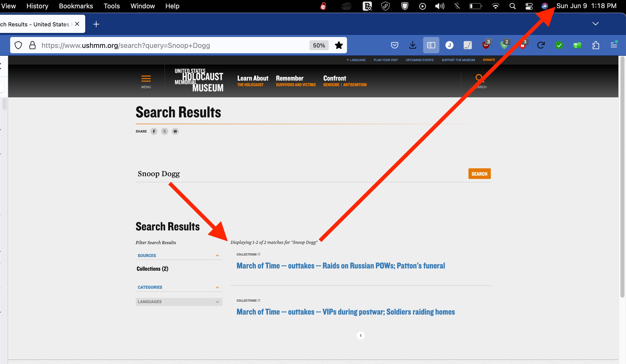Open the downloads arrow icon
The height and width of the screenshot is (364, 626).
click(413, 45)
